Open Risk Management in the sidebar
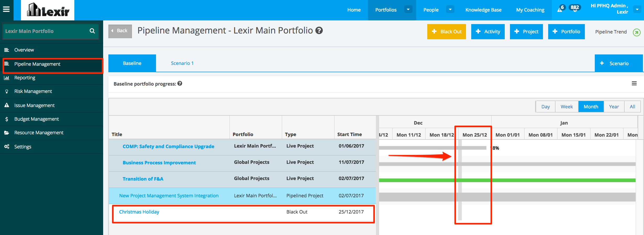Viewport: 644px width, 235px height. point(52,91)
